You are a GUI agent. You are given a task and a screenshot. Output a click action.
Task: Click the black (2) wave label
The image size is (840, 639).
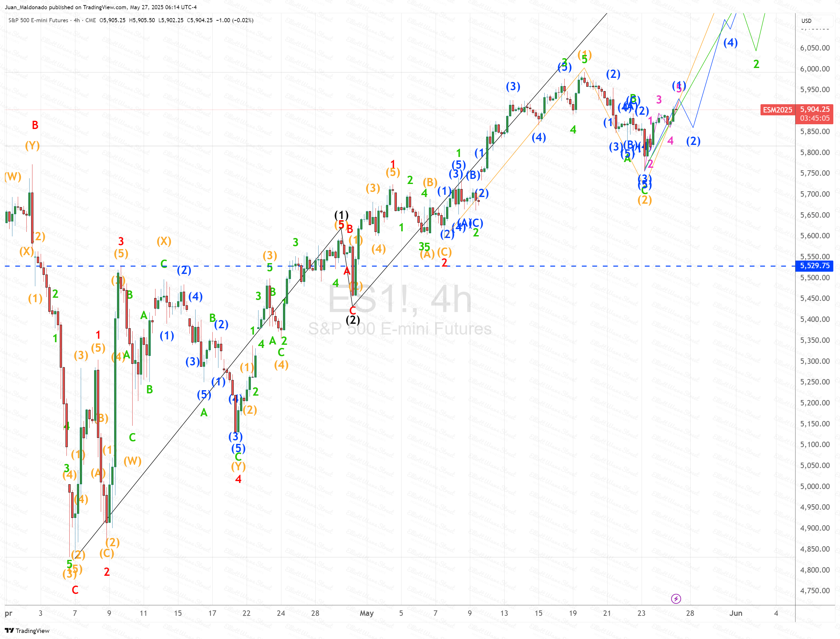point(353,320)
